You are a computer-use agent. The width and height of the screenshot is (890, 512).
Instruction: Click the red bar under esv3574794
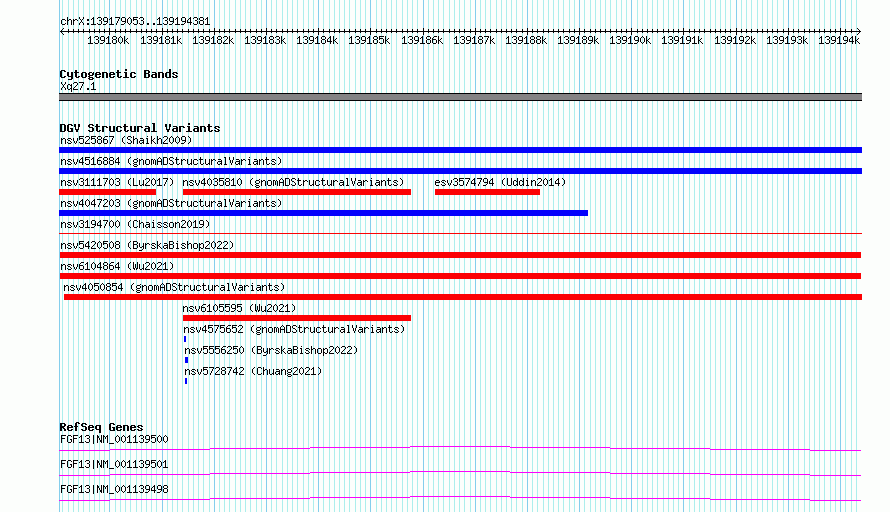click(x=487, y=192)
